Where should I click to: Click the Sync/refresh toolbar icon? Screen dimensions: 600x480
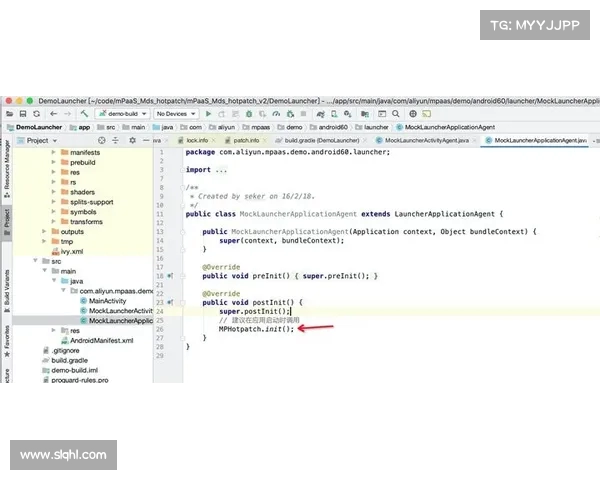pos(36,114)
